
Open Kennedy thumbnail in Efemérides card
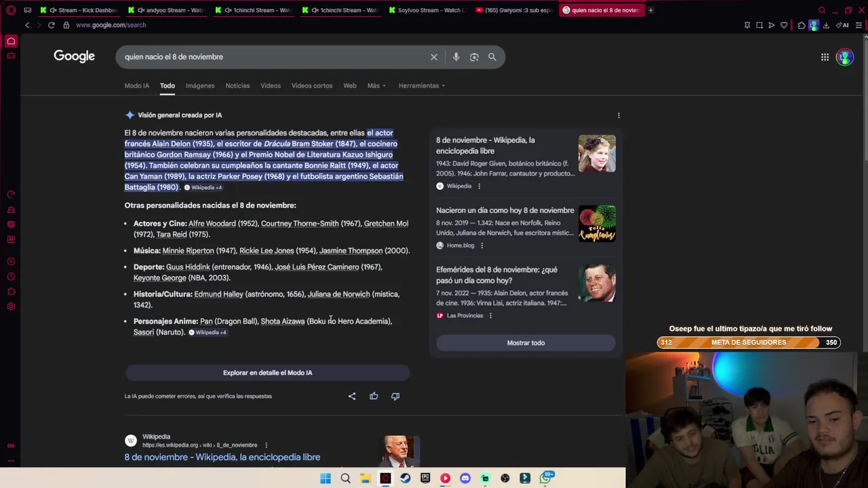point(597,283)
